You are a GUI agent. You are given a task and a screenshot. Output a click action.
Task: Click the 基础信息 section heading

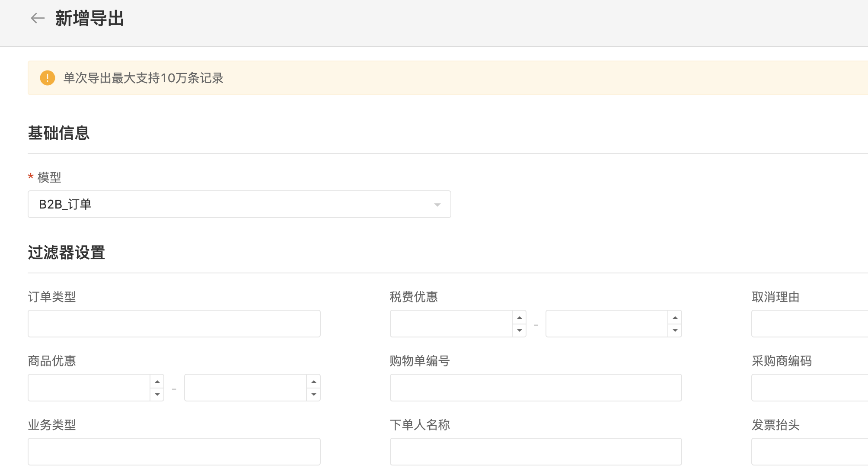[x=59, y=133]
